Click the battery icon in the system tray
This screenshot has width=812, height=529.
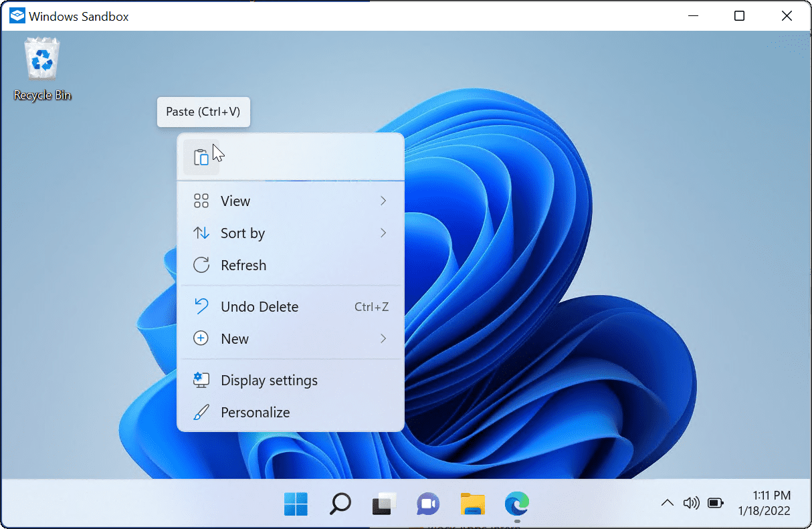(x=715, y=503)
